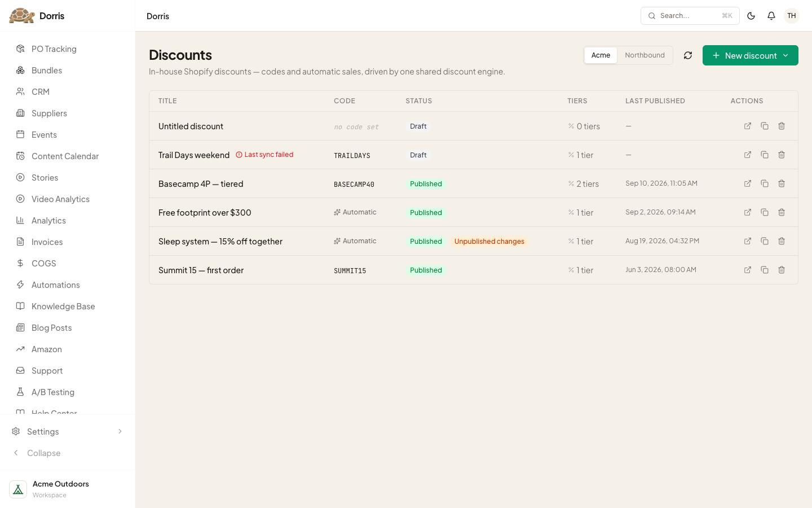This screenshot has height=508, width=812.
Task: Duplicate the Basecamp 4P discount
Action: click(x=765, y=183)
